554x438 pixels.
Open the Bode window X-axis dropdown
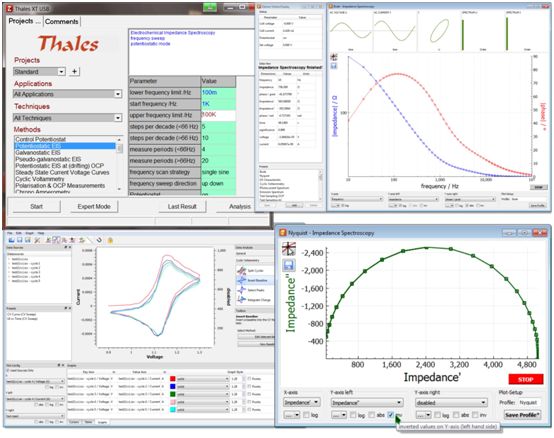[x=357, y=199]
